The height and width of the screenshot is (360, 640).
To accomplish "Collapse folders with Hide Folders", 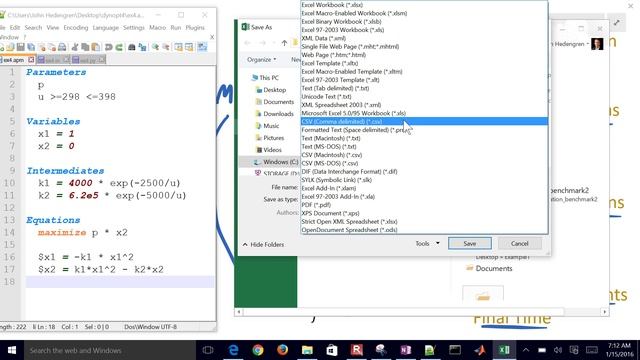I will [263, 244].
